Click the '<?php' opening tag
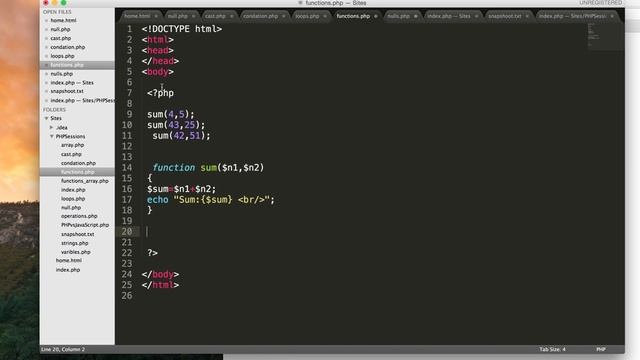 pos(160,93)
